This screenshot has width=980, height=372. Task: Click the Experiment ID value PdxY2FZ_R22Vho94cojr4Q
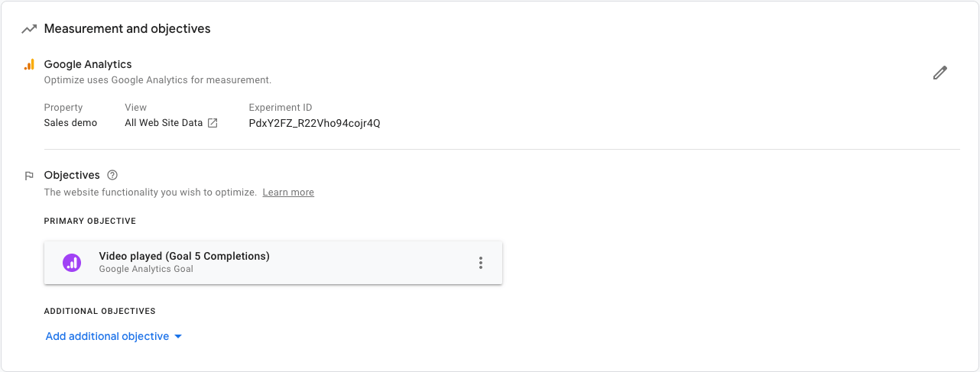(x=314, y=123)
